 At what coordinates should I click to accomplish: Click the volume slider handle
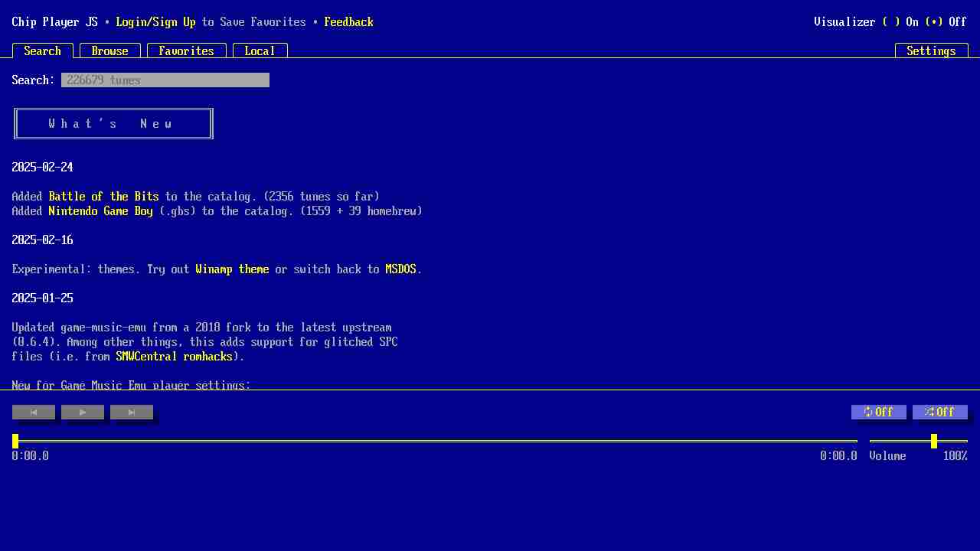tap(934, 442)
